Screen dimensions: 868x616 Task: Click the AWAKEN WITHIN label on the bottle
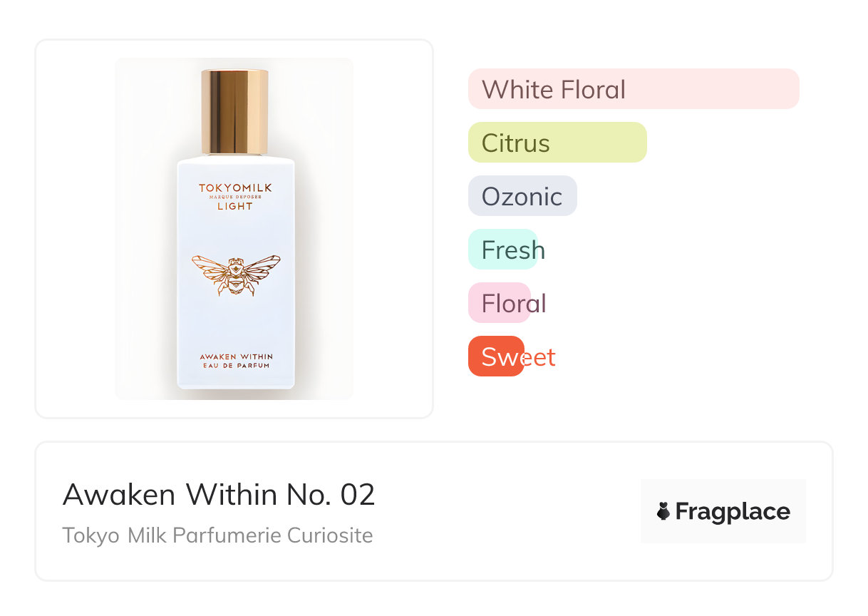pyautogui.click(x=236, y=356)
